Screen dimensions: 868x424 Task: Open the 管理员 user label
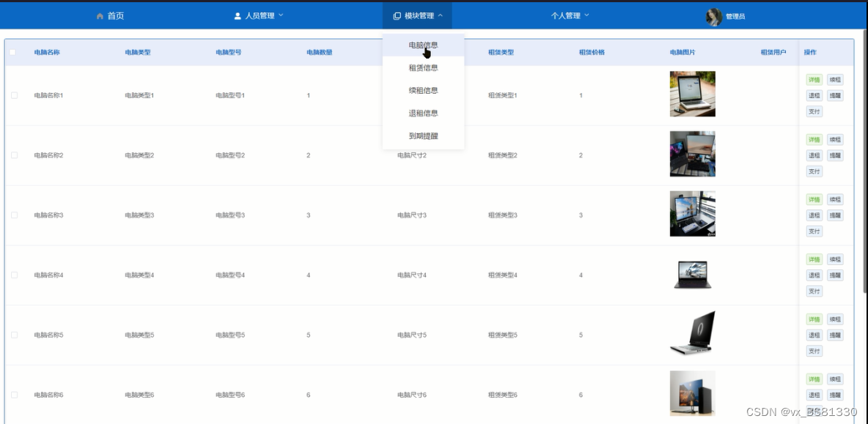click(x=735, y=17)
